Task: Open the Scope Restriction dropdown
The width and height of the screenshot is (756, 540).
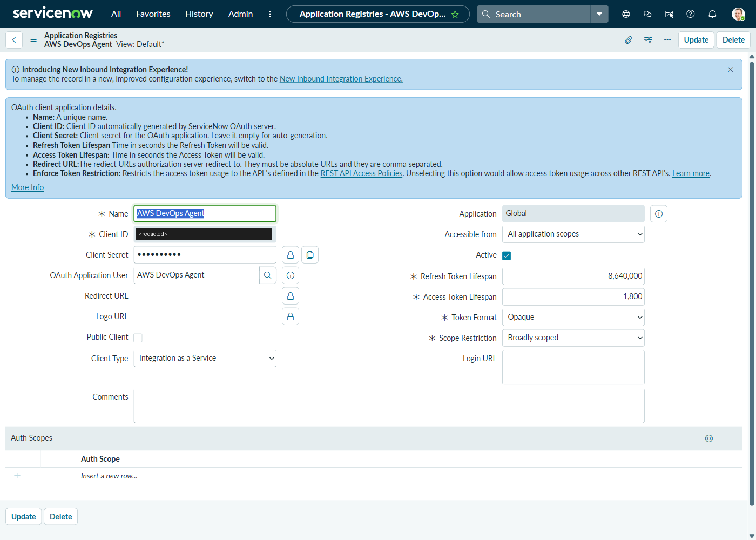Action: [x=573, y=337]
